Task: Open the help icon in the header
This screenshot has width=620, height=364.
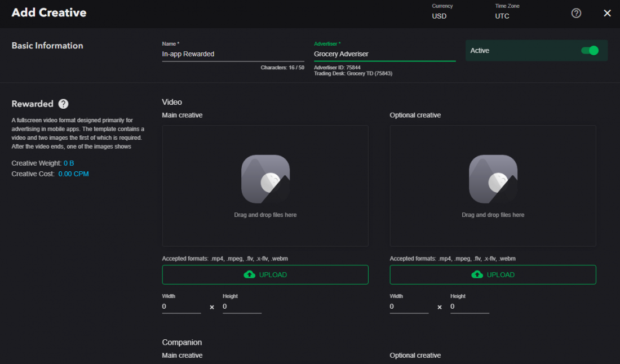Action: coord(576,13)
